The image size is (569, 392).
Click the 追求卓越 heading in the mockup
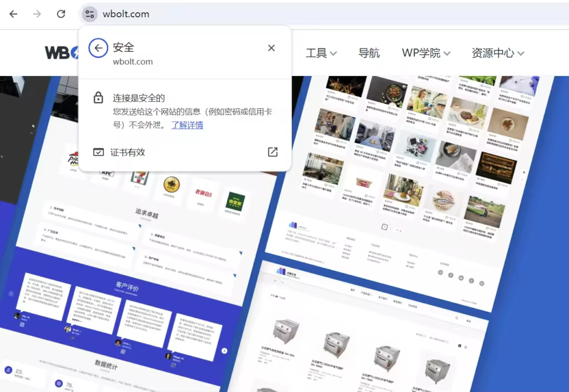[x=147, y=213]
